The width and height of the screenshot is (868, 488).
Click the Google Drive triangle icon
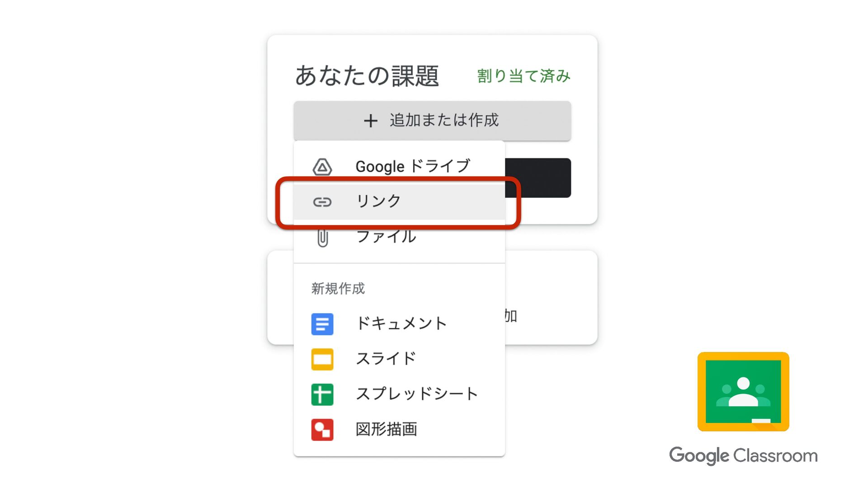[x=322, y=167]
